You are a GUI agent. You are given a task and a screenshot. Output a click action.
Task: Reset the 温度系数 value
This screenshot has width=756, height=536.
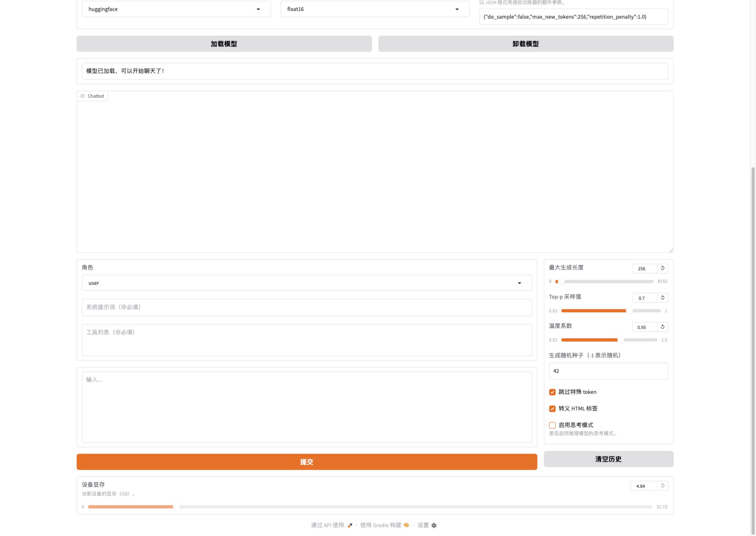pos(662,327)
